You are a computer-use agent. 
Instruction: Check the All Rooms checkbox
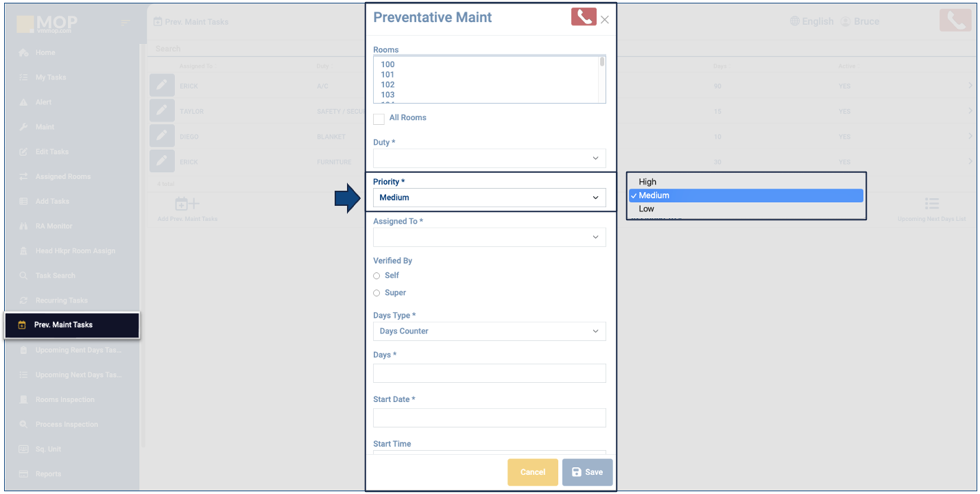(379, 119)
